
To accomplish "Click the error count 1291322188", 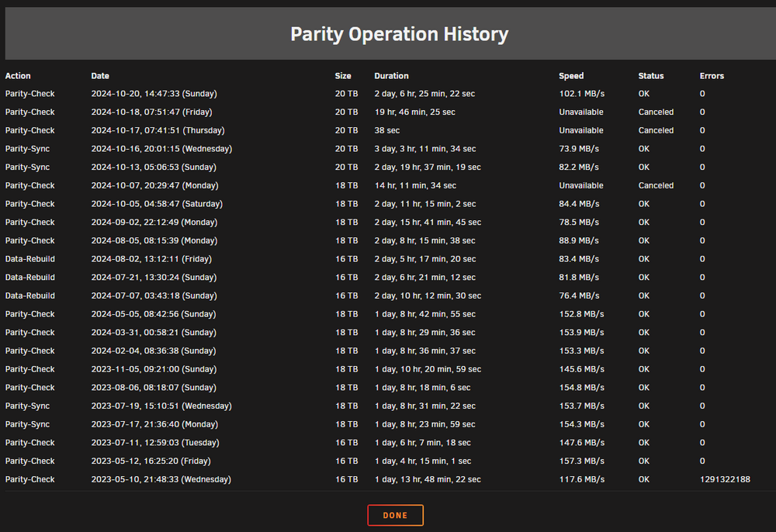I will pyautogui.click(x=725, y=479).
